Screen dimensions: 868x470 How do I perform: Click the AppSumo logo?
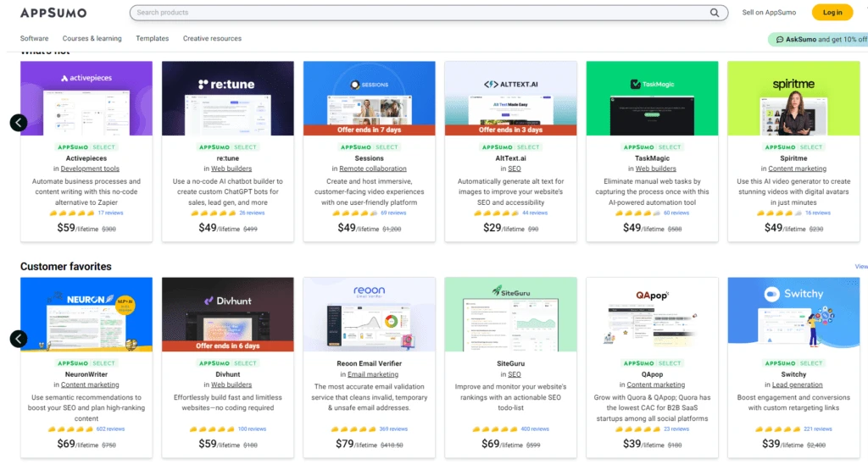coord(53,12)
